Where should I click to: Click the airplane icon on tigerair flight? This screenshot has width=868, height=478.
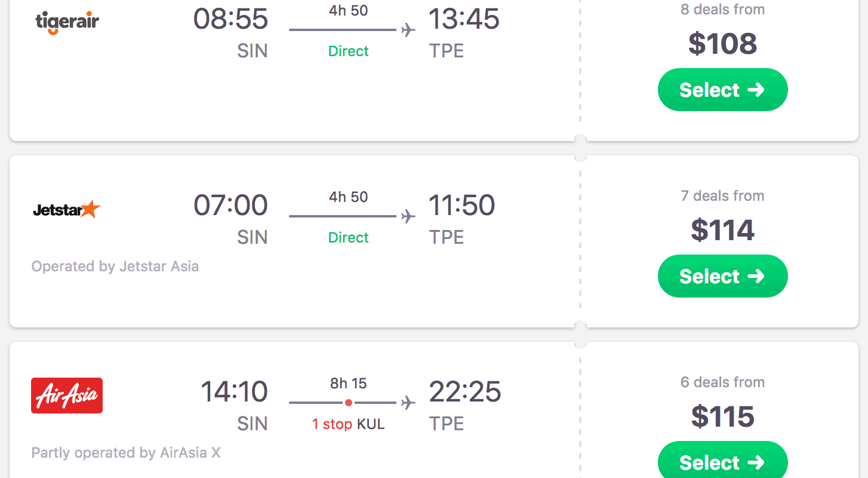pos(408,30)
